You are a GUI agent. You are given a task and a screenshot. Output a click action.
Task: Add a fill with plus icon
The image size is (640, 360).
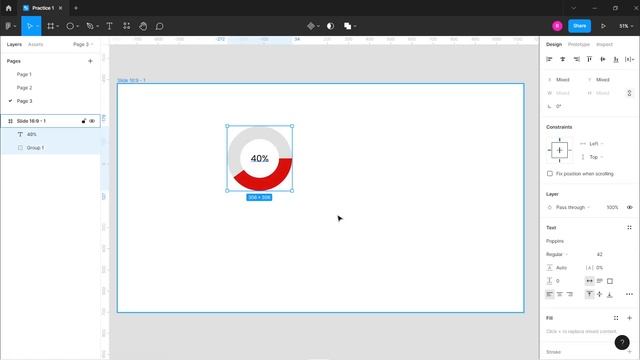coord(629,318)
